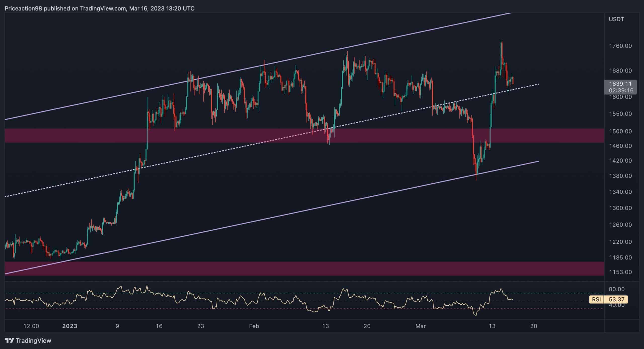
Task: Click the TradingView logo icon
Action: click(9, 341)
